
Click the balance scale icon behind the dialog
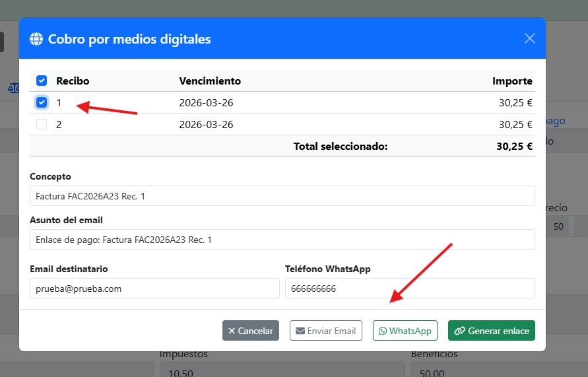click(12, 88)
